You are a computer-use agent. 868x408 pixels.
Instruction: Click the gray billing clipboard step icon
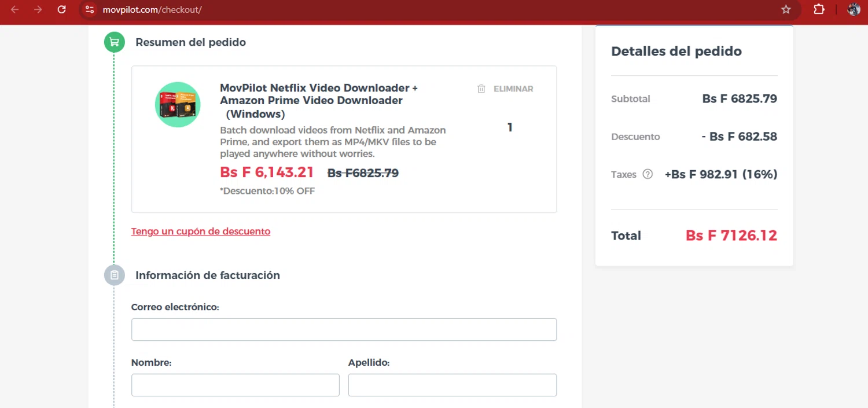pos(115,275)
